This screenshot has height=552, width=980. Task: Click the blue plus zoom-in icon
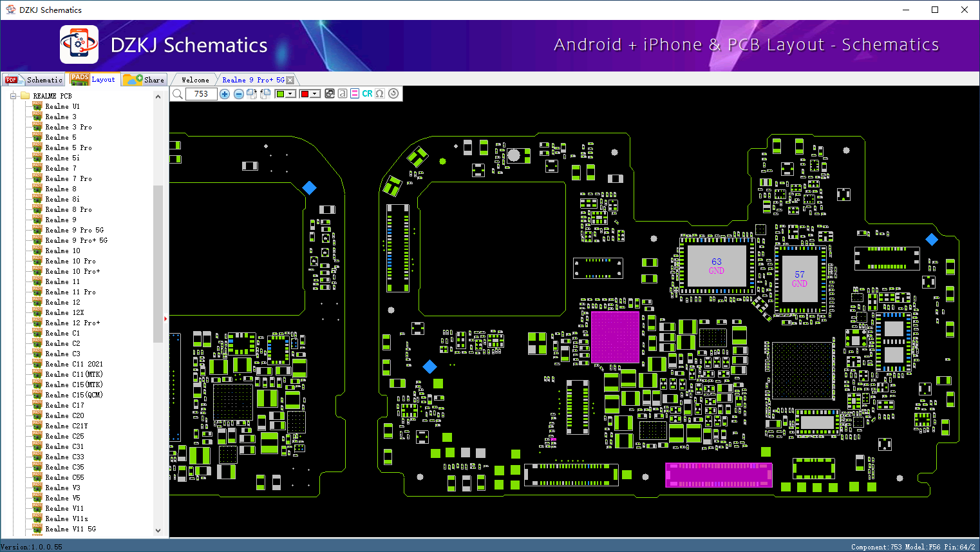[225, 94]
